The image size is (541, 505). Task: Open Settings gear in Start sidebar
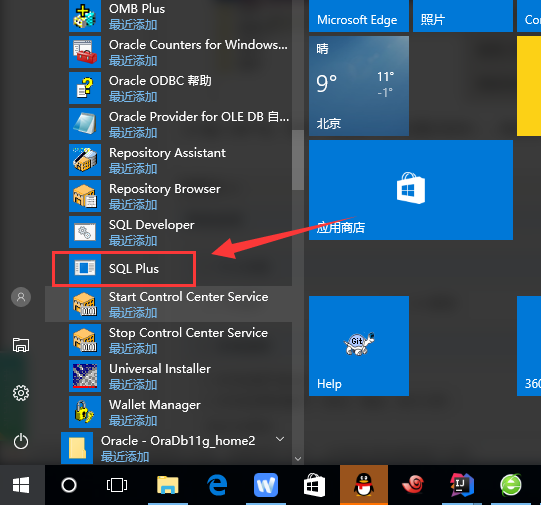click(x=21, y=393)
